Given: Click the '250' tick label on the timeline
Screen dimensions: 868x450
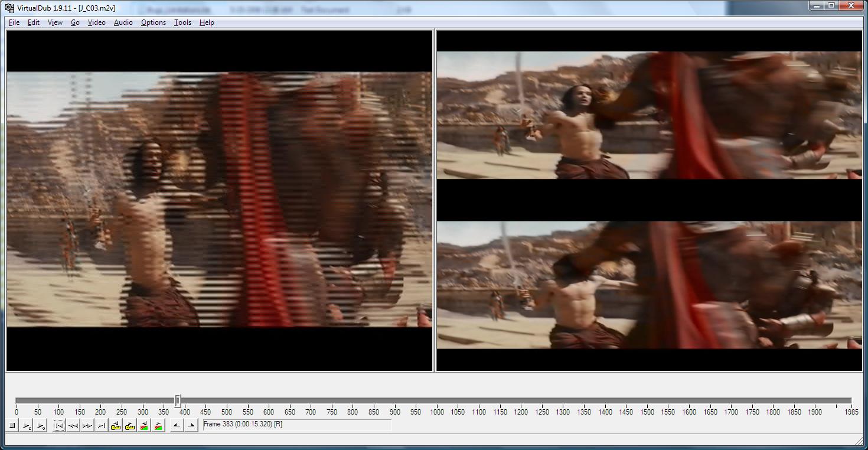Looking at the screenshot, I should [122, 412].
